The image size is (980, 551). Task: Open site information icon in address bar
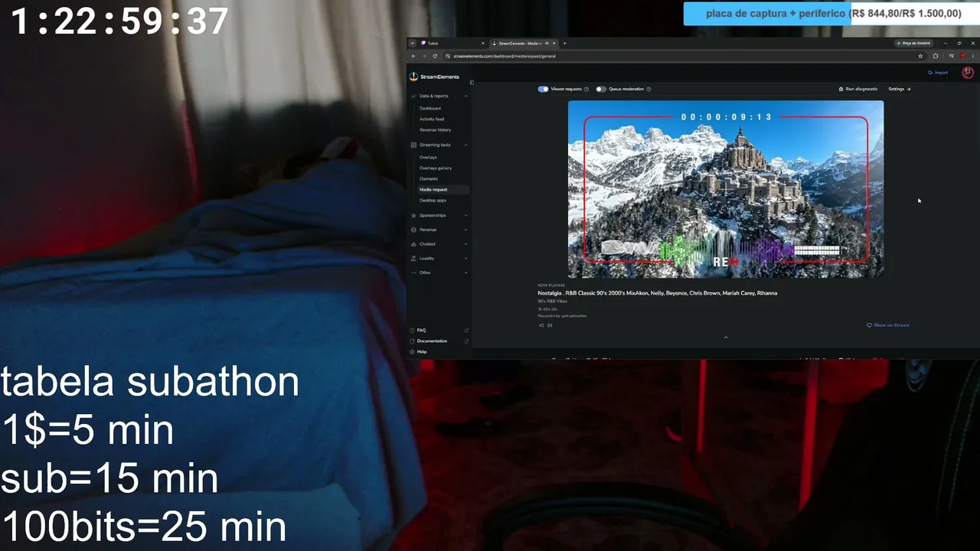coord(447,56)
